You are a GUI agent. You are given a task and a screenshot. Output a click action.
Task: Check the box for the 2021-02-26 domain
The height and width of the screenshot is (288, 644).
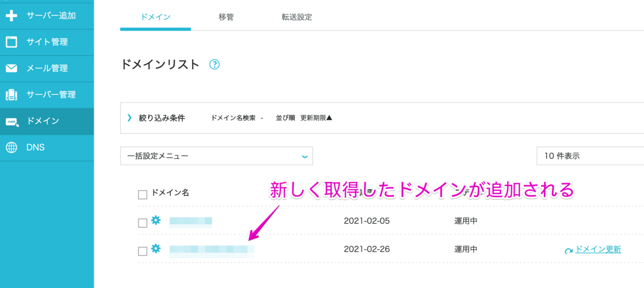coord(143,252)
